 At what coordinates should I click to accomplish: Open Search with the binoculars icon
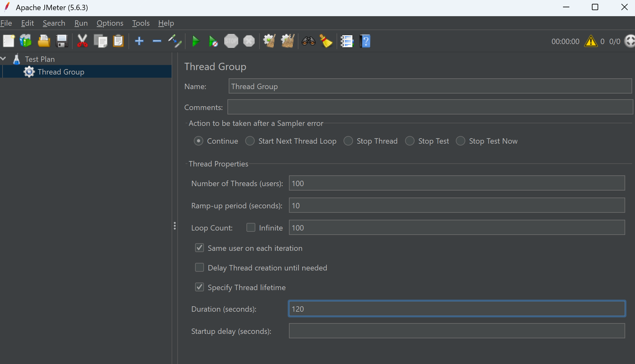[308, 41]
